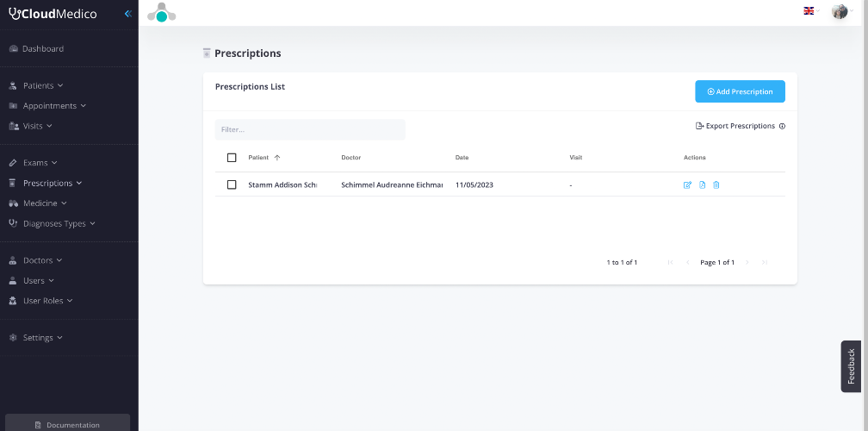Click the Medicine pills icon
Viewport: 868px width, 431px height.
pos(14,203)
